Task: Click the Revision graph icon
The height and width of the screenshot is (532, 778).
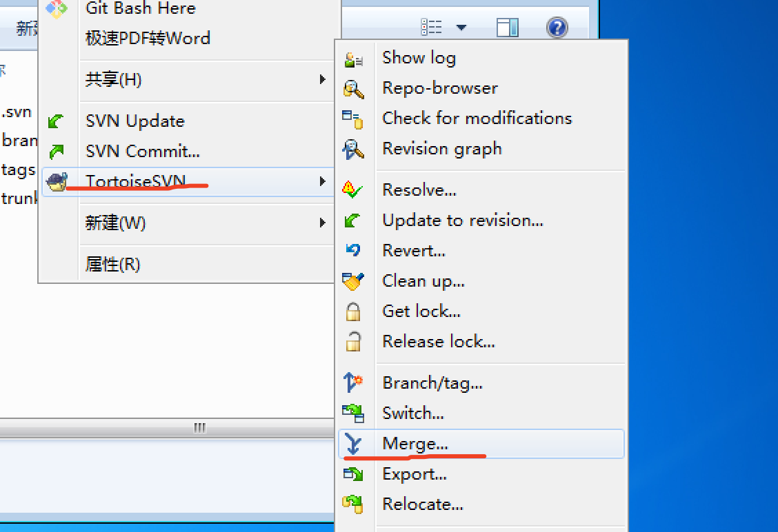Action: pyautogui.click(x=353, y=150)
